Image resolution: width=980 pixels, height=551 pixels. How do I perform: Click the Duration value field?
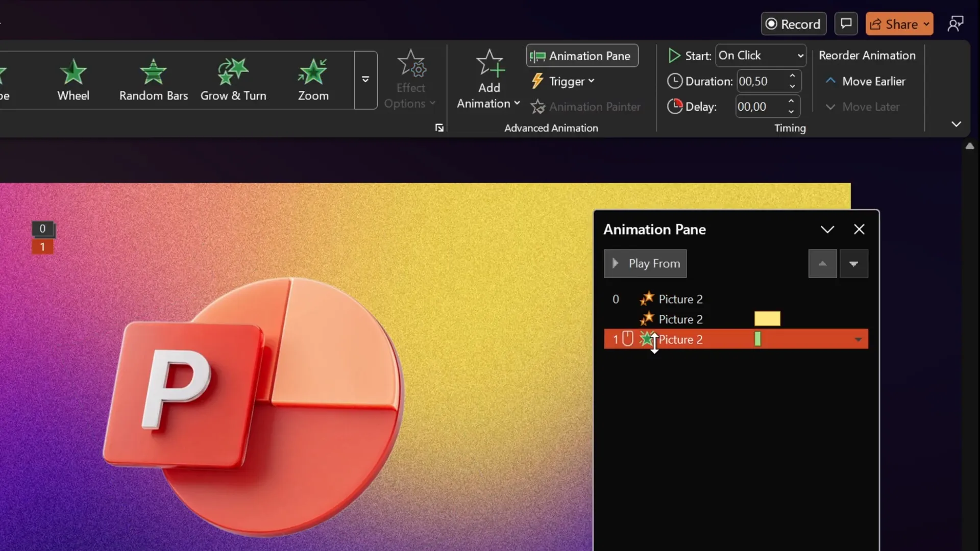point(762,81)
